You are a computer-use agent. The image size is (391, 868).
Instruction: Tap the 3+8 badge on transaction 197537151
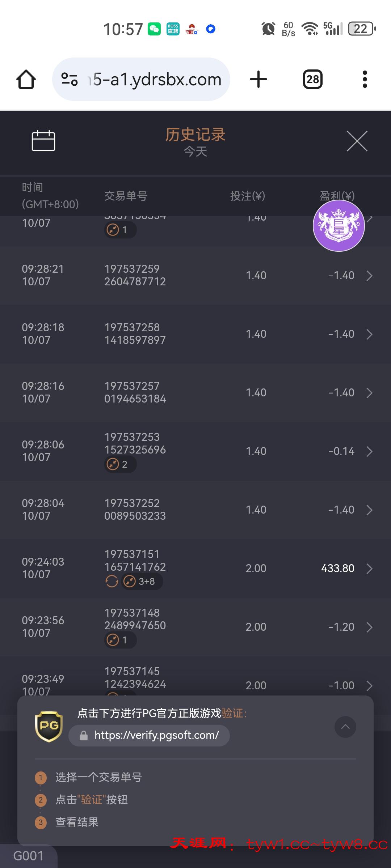click(142, 582)
